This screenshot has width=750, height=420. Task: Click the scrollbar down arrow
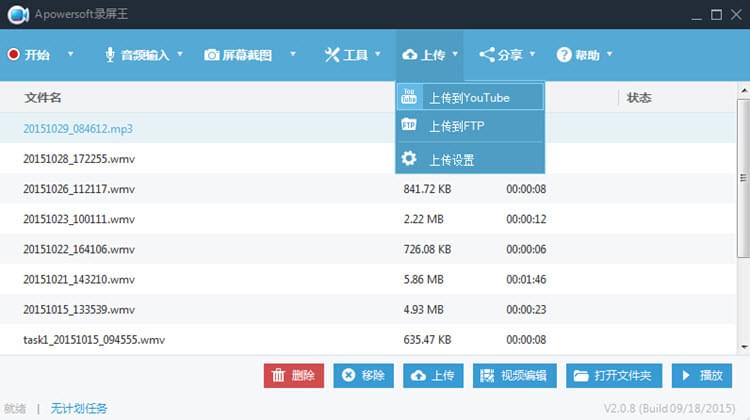tap(744, 347)
